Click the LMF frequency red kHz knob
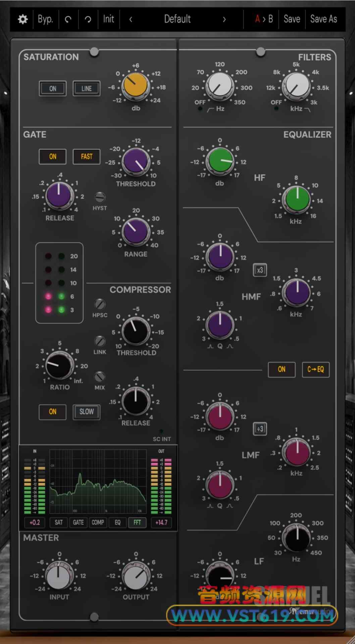 point(297,452)
